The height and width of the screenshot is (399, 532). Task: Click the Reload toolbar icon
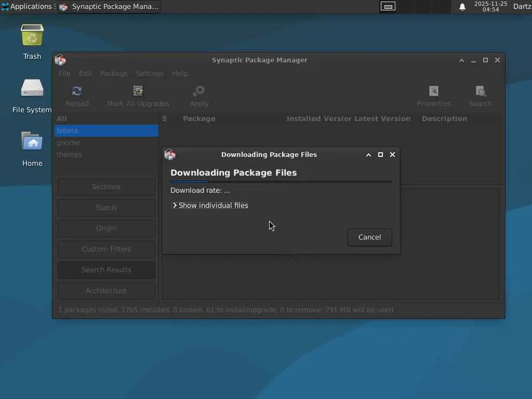pos(77,91)
